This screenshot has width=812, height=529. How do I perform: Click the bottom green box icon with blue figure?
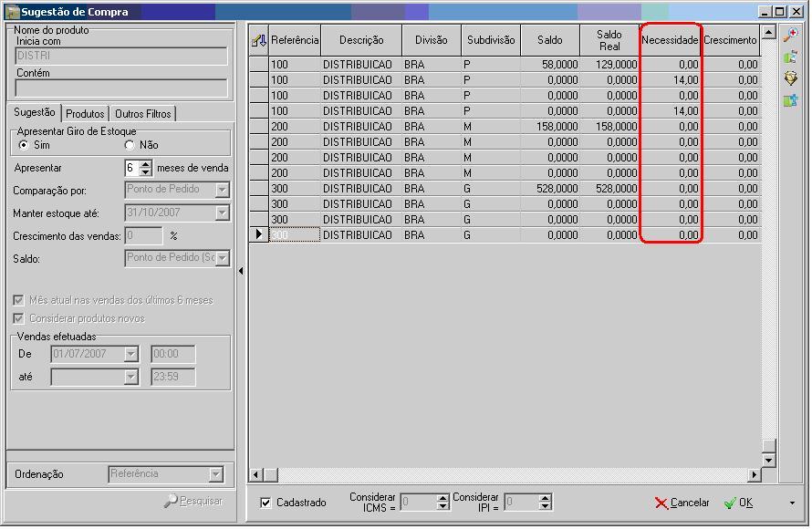point(790,100)
